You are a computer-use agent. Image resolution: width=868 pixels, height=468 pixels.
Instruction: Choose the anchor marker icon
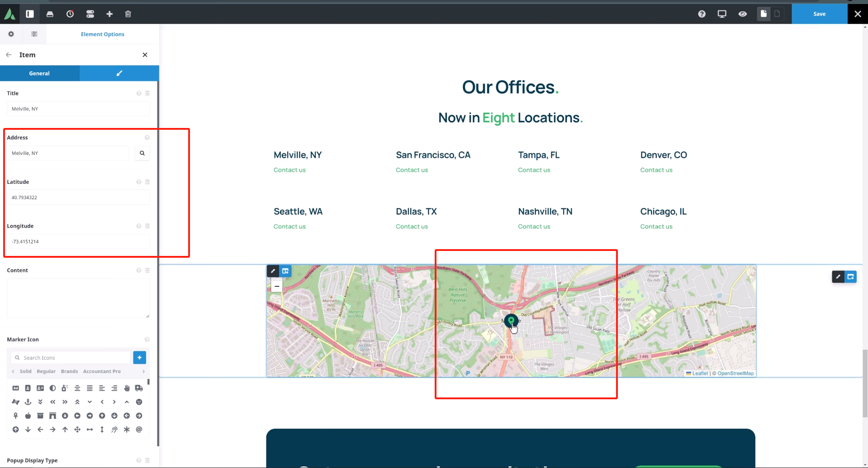point(28,402)
